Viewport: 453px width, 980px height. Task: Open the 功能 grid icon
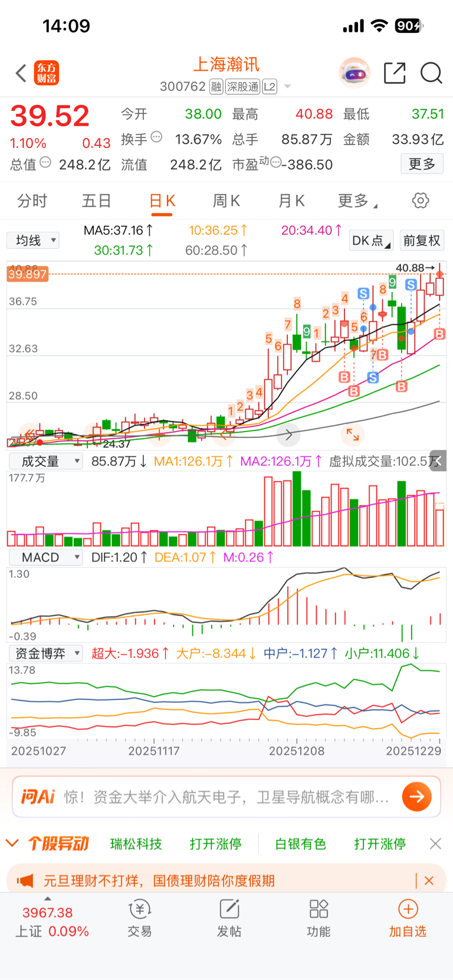point(319,909)
